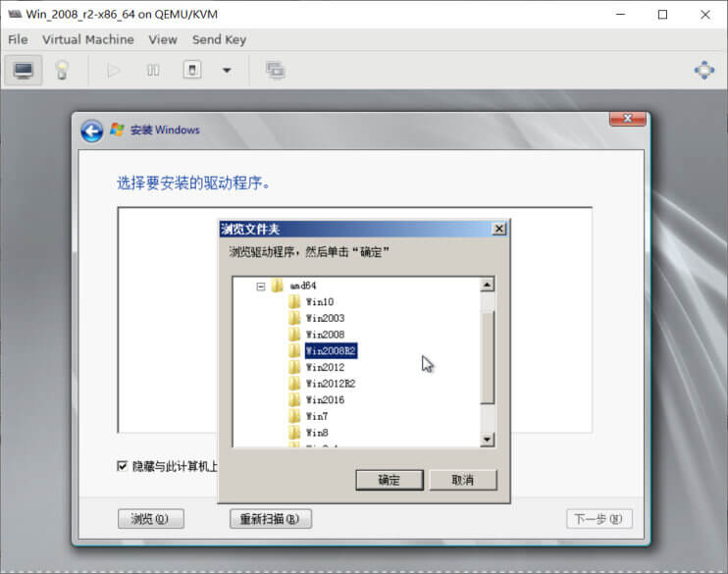
Task: Open the File menu
Action: tap(18, 40)
